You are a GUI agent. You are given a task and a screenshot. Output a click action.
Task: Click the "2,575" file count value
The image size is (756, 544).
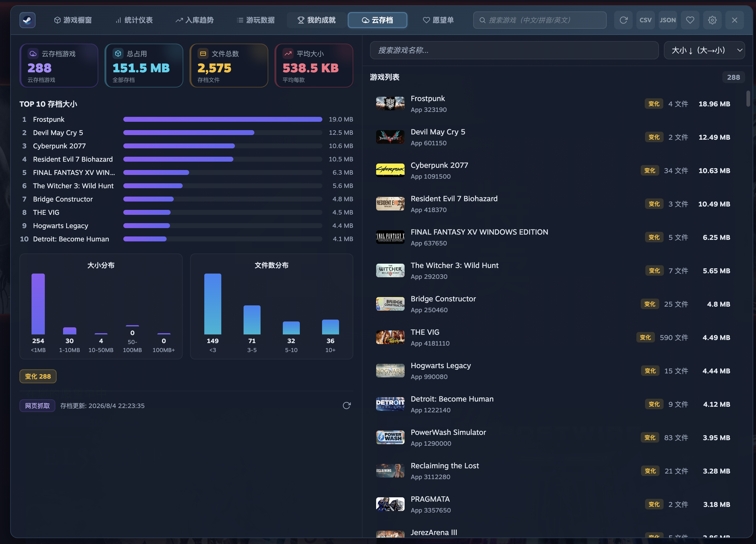214,68
